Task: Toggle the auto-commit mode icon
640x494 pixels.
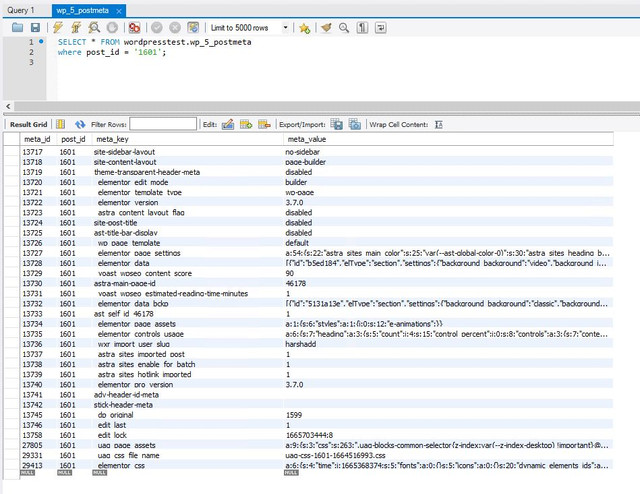Action: pyautogui.click(x=193, y=28)
